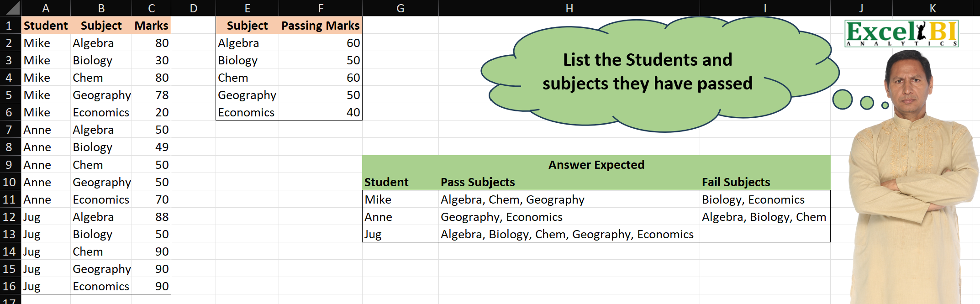980x304 pixels.
Task: Click the Passing Marks header cell
Action: tap(321, 26)
